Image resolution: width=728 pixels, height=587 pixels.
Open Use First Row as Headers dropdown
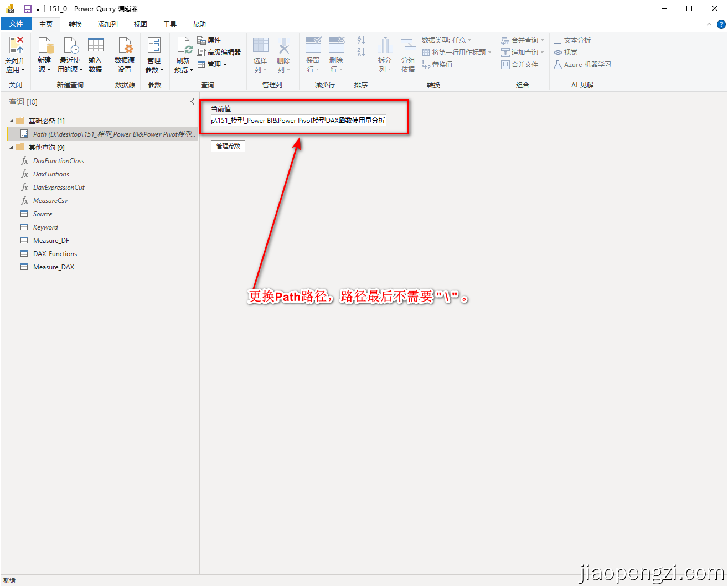tap(457, 53)
